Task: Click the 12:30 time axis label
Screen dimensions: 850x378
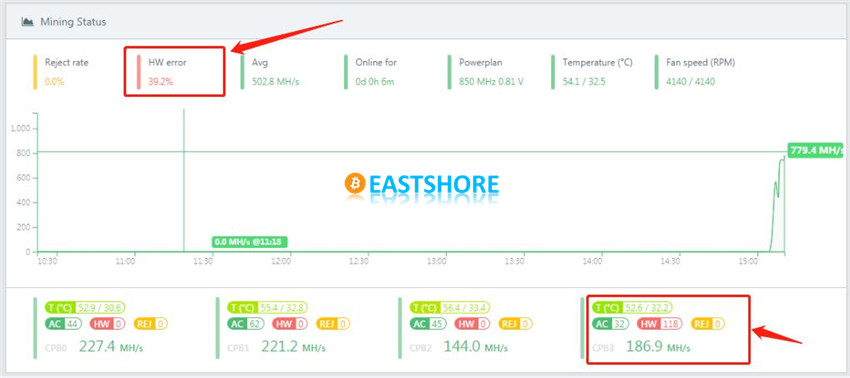Action: click(359, 261)
